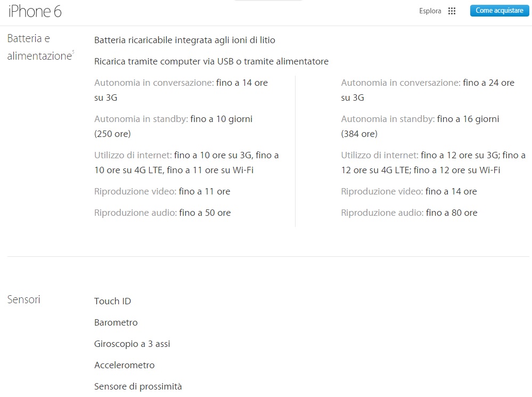
Task: Select the Barometro sensor entry
Action: coord(116,322)
